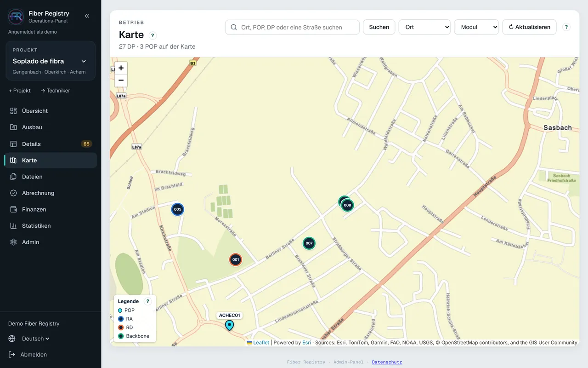Screen dimensions: 588x368
Task: Zoom in on the map
Action: pyautogui.click(x=121, y=68)
